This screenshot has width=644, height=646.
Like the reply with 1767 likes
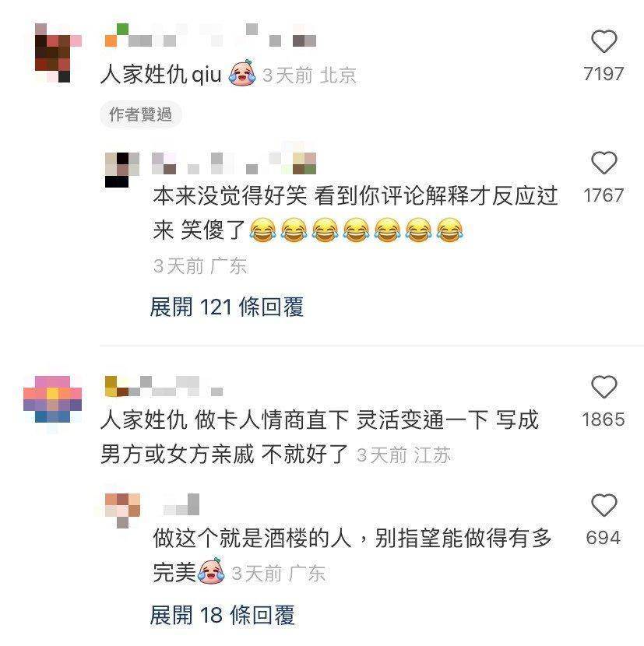pos(604,163)
